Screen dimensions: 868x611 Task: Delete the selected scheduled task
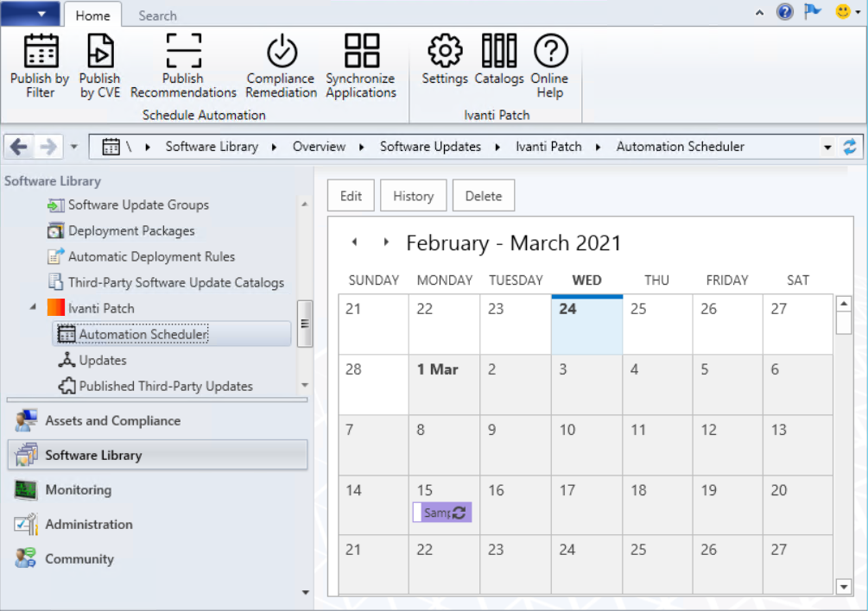[x=483, y=196]
